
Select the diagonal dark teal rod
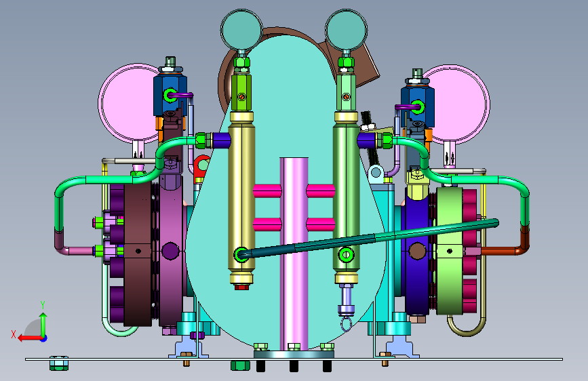370,239
